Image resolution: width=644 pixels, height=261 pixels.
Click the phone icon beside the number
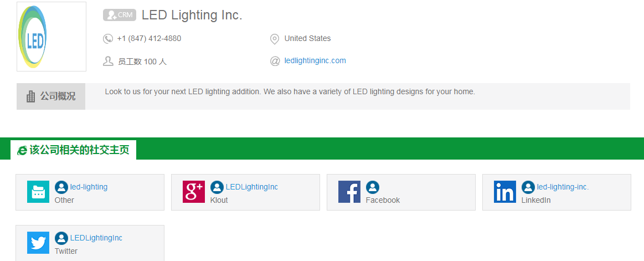click(107, 39)
